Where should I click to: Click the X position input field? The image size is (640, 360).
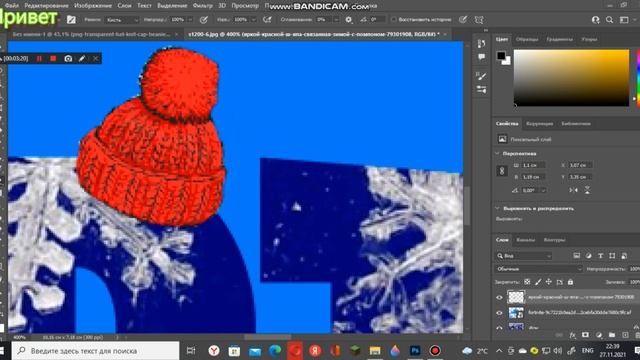point(580,165)
